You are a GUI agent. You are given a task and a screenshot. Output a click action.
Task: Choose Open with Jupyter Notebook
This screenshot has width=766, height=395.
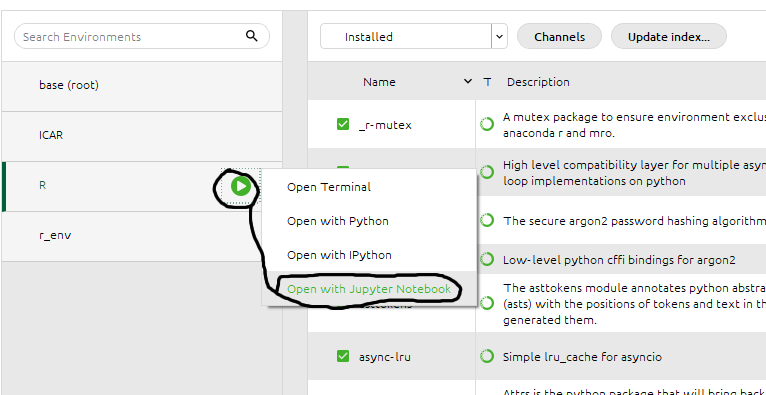click(369, 289)
